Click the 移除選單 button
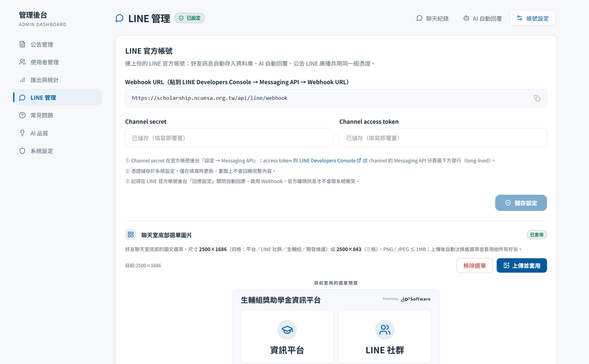 point(474,265)
